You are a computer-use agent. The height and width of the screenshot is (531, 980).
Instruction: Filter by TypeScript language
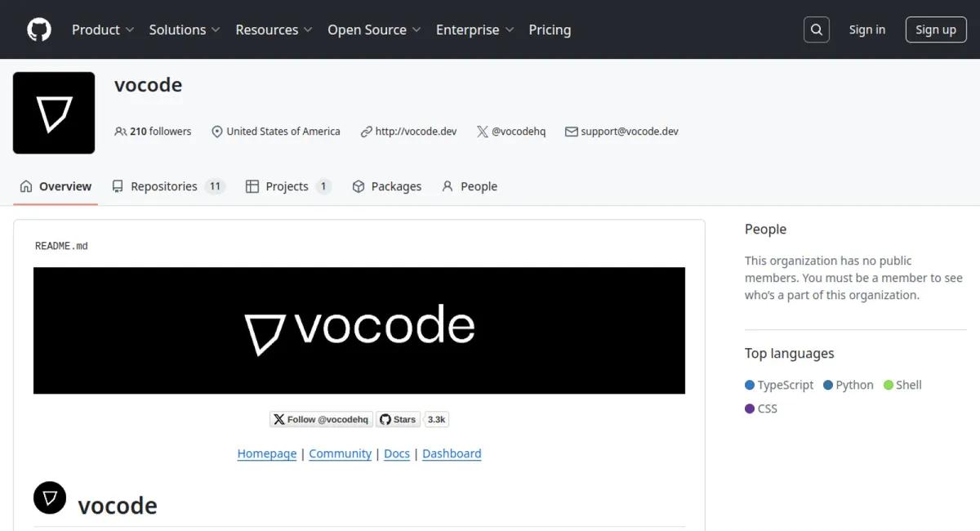coord(779,385)
